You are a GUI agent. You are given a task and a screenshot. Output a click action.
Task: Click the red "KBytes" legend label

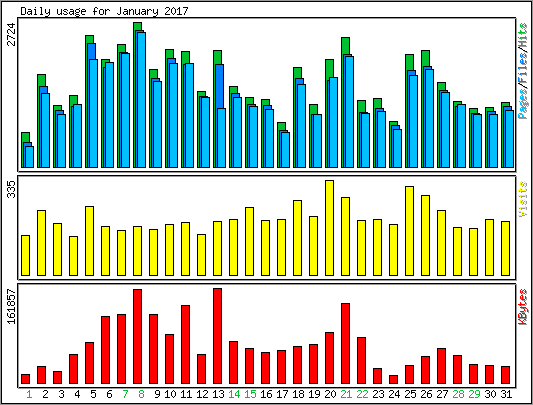point(523,307)
